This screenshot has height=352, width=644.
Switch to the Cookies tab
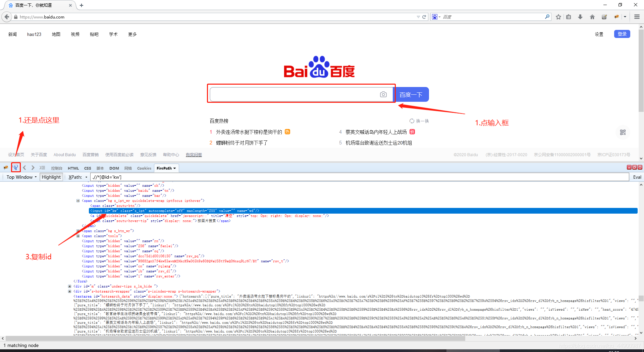coord(144,168)
